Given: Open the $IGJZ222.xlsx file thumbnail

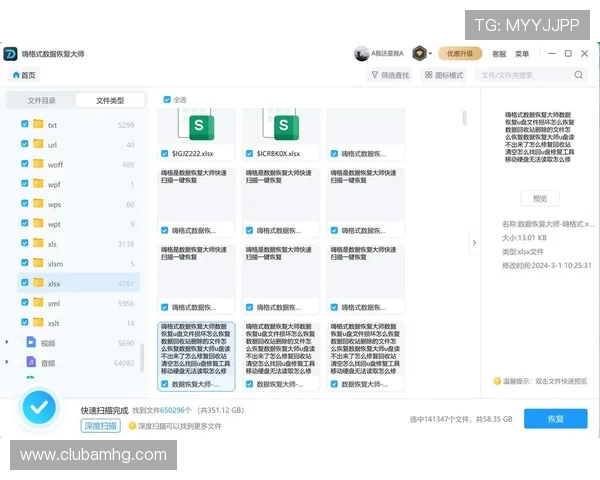Looking at the screenshot, I should coord(196,126).
